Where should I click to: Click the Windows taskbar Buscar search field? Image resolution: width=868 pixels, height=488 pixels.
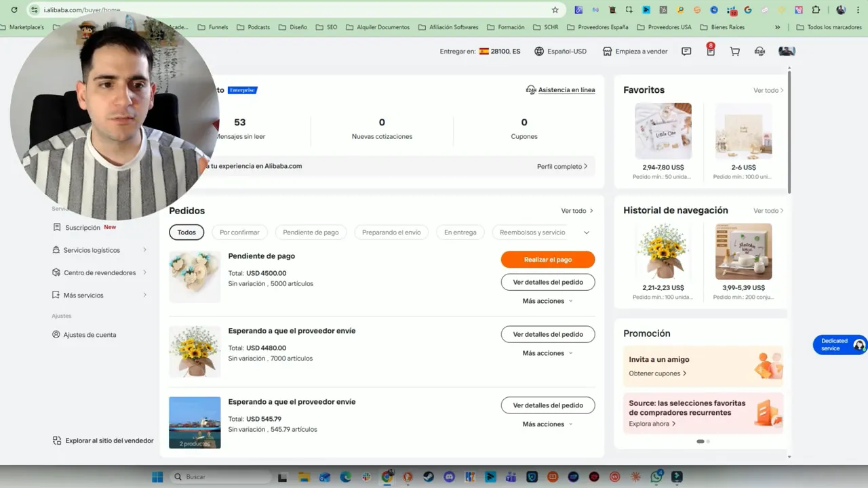pos(221,477)
